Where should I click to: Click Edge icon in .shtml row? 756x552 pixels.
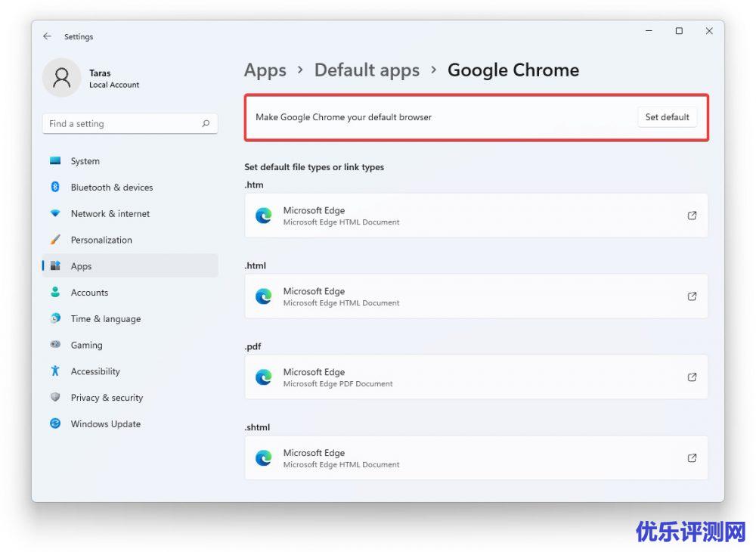tap(264, 458)
